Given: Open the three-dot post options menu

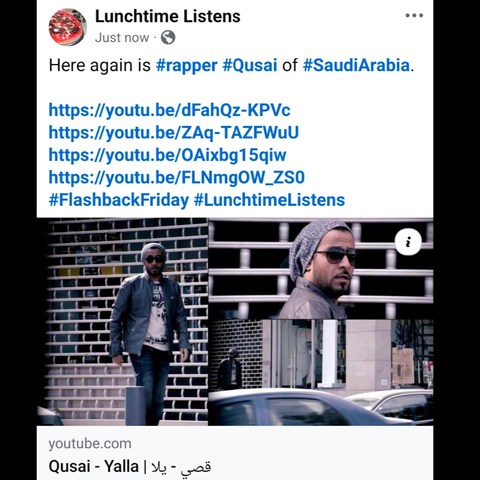Looking at the screenshot, I should (414, 15).
